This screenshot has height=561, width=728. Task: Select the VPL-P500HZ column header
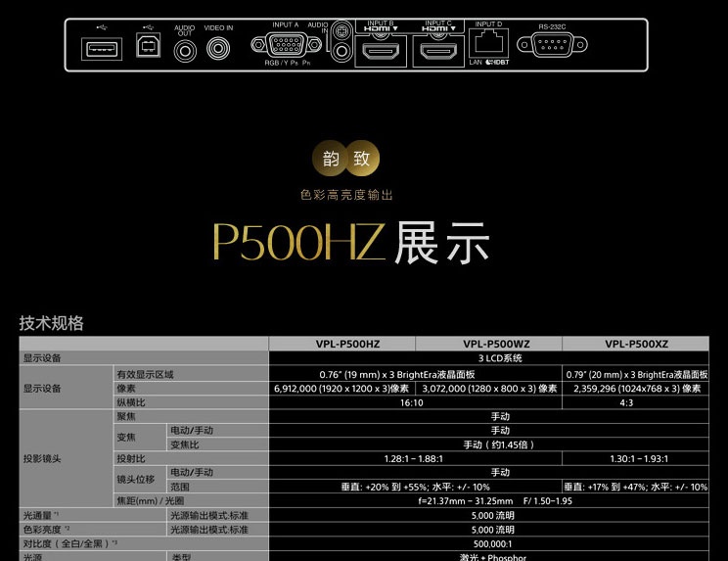tap(341, 344)
